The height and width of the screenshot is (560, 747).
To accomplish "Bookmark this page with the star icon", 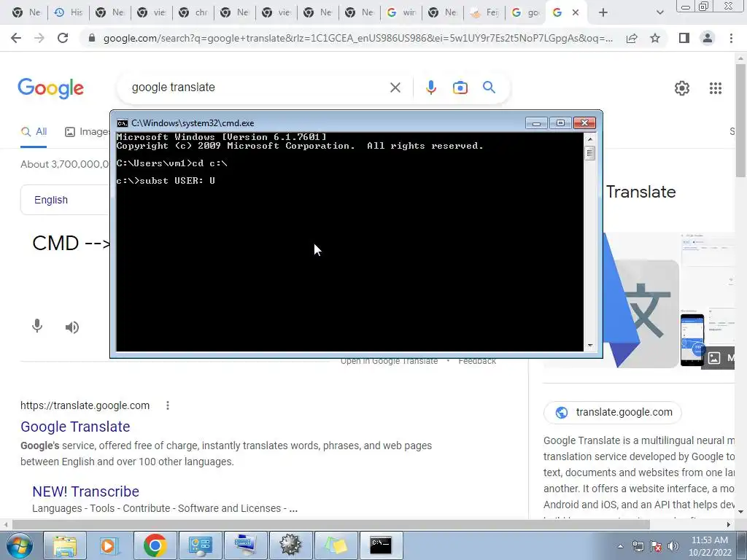I will click(x=655, y=38).
